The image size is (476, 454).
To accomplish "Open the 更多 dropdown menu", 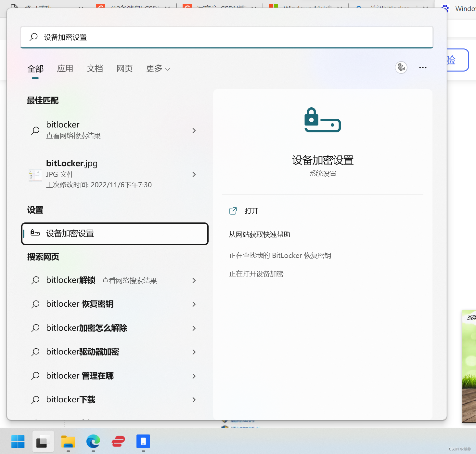I will pos(158,69).
